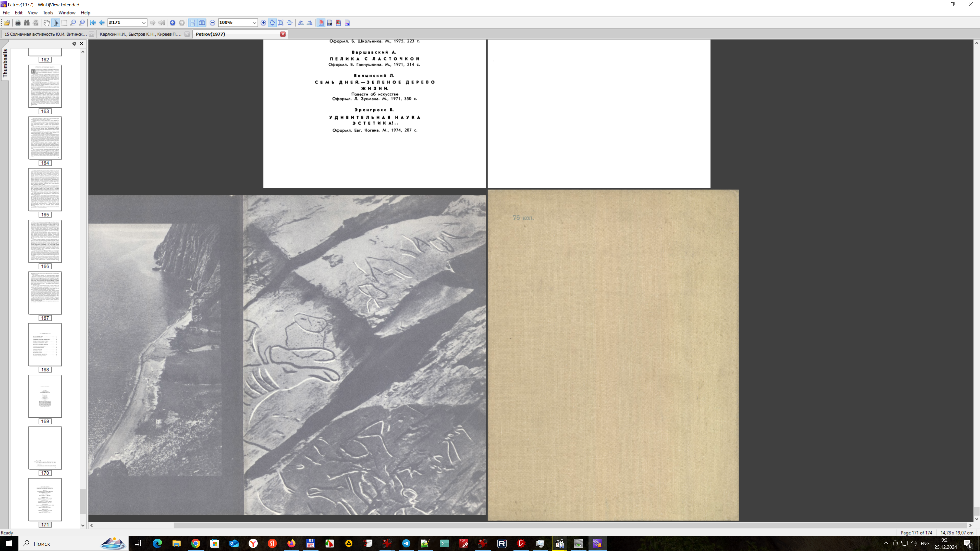980x551 pixels.
Task: Select the zoom rectangle tool
Action: [x=82, y=23]
